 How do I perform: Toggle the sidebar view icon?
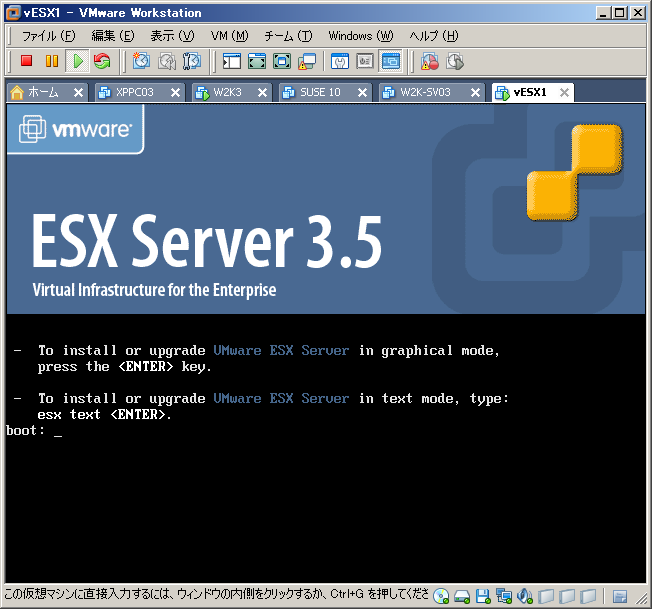point(232,62)
